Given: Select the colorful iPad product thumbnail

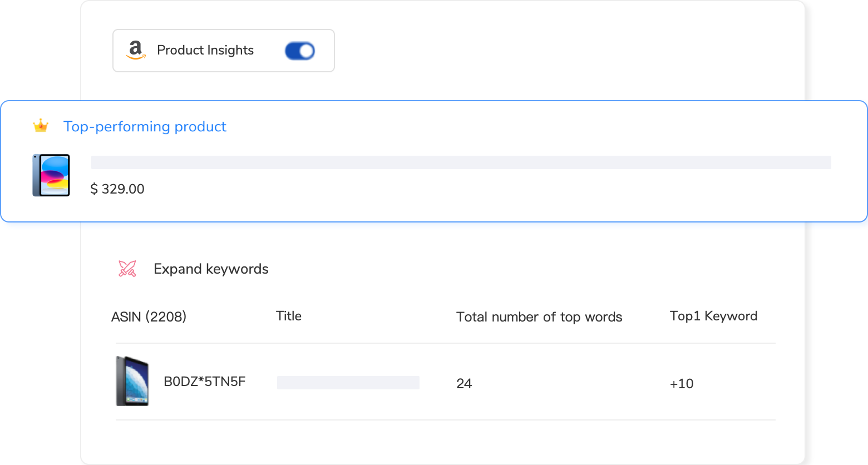Looking at the screenshot, I should pos(51,175).
